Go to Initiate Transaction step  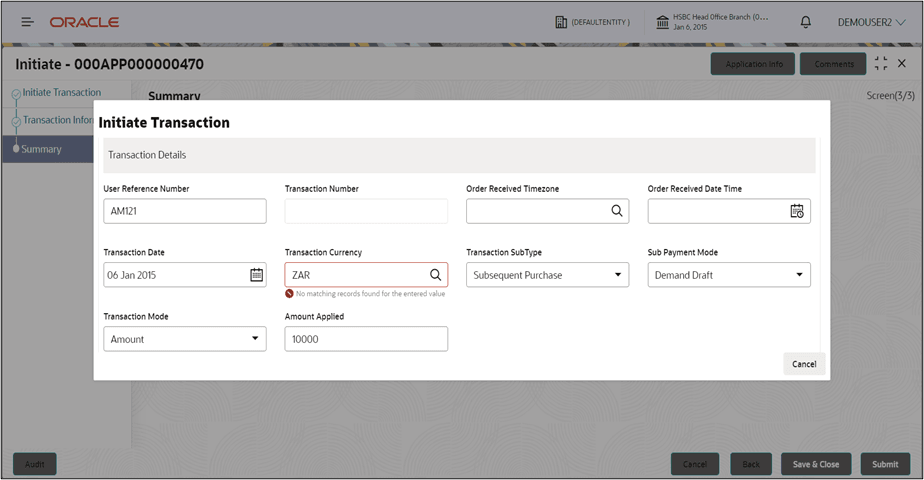click(61, 92)
